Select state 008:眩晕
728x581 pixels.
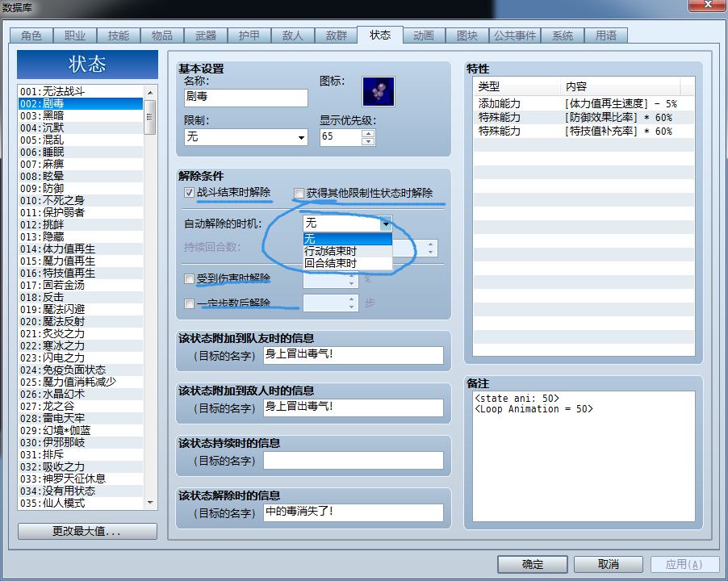tap(81, 176)
